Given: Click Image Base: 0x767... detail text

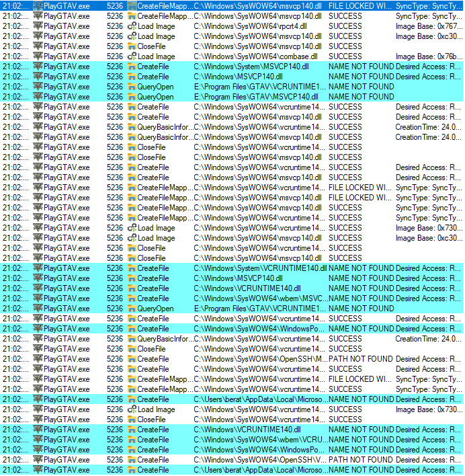Looking at the screenshot, I should pos(429,26).
